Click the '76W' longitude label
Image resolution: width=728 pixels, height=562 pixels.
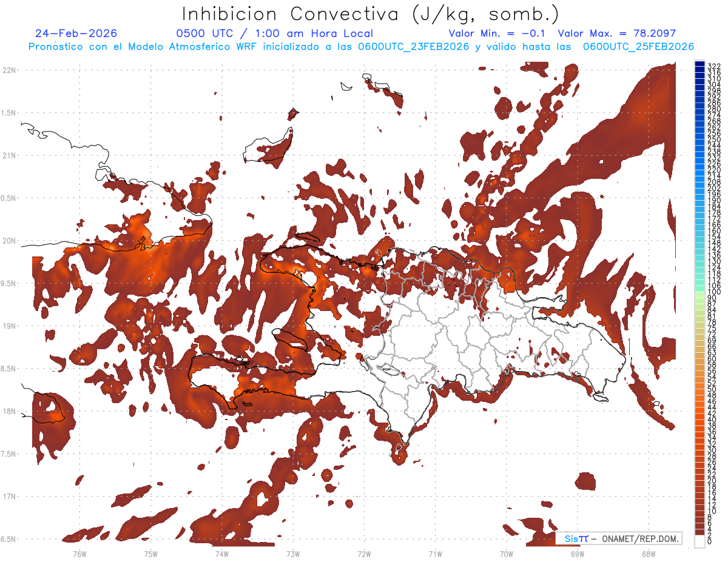pyautogui.click(x=79, y=554)
